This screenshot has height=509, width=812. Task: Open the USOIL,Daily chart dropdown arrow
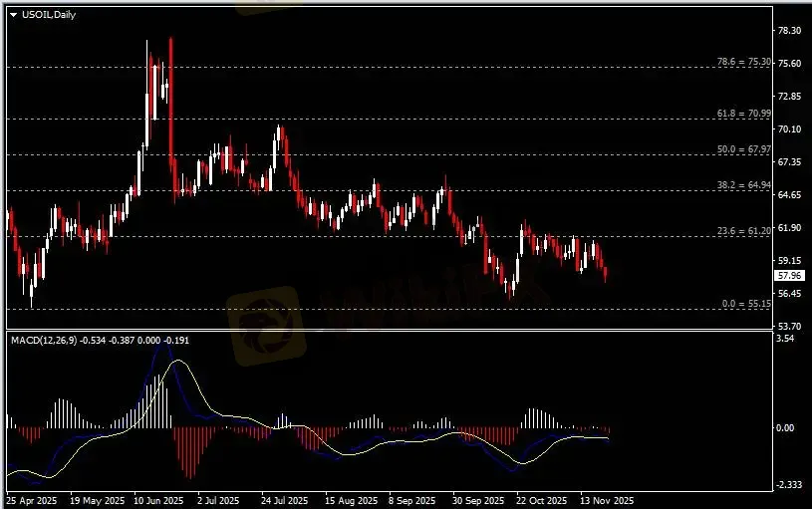(14, 15)
